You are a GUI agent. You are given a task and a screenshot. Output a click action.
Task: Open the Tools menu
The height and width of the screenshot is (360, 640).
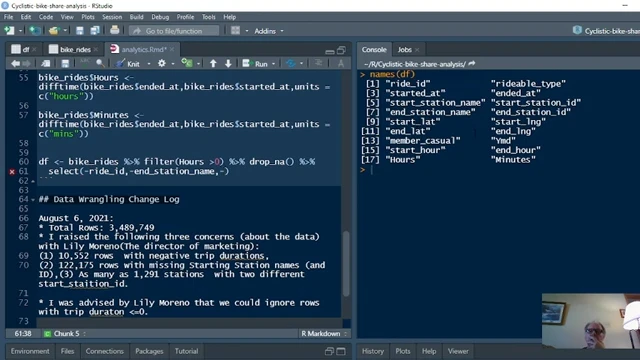click(x=209, y=17)
